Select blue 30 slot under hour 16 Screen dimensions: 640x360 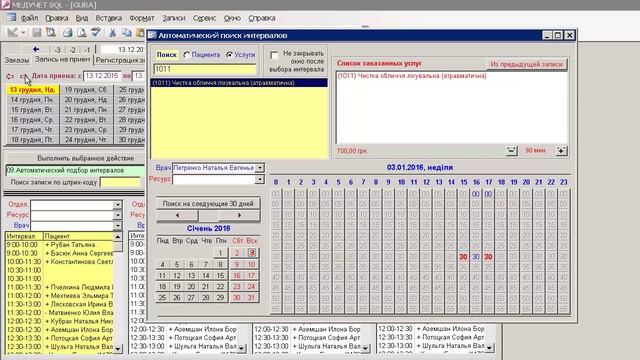click(476, 257)
